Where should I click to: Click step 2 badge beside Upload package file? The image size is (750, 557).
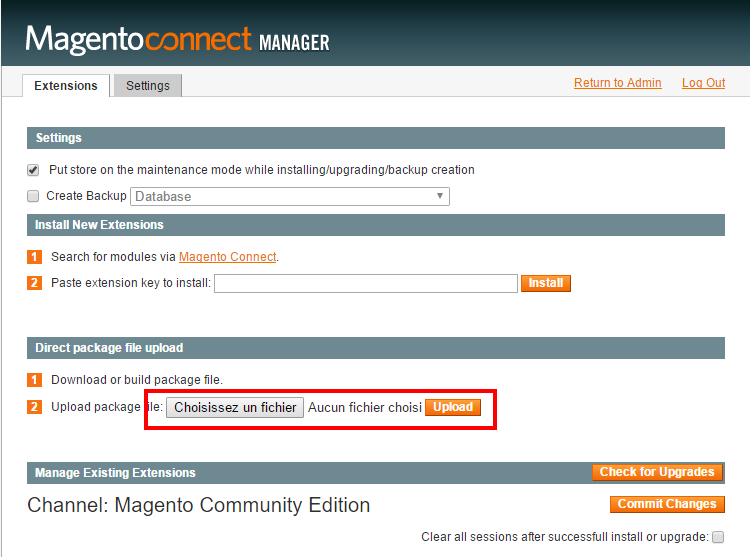point(34,407)
